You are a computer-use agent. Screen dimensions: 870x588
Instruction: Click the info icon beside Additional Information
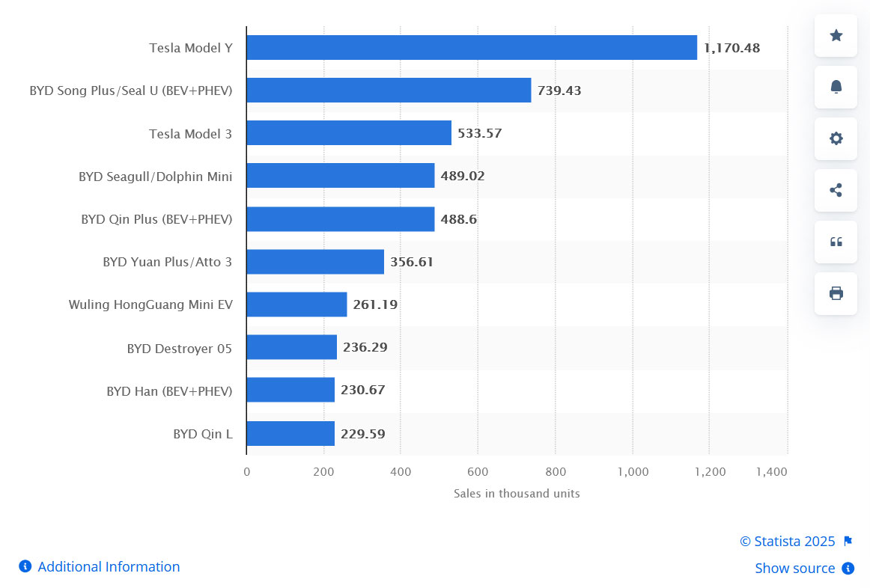pyautogui.click(x=25, y=566)
